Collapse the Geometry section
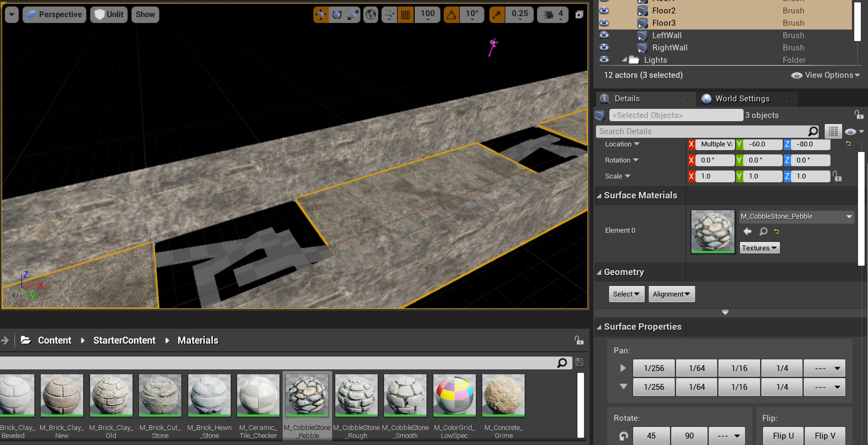Image resolution: width=868 pixels, height=445 pixels. (x=599, y=272)
